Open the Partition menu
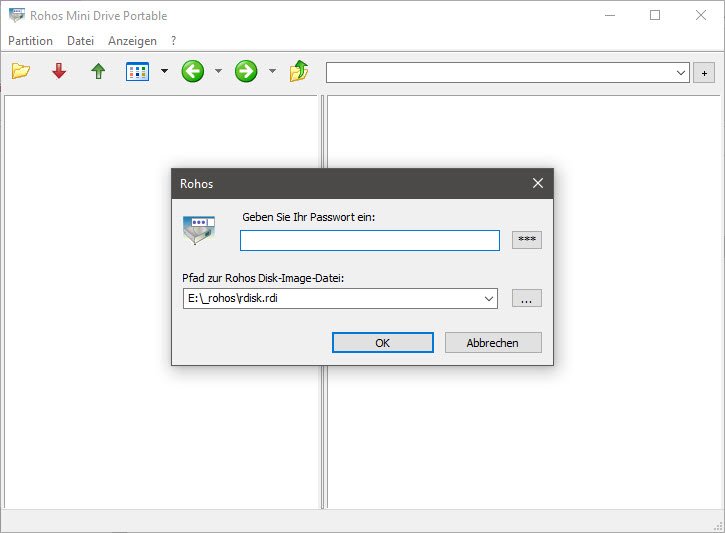Viewport: 725px width, 533px height. tap(31, 41)
